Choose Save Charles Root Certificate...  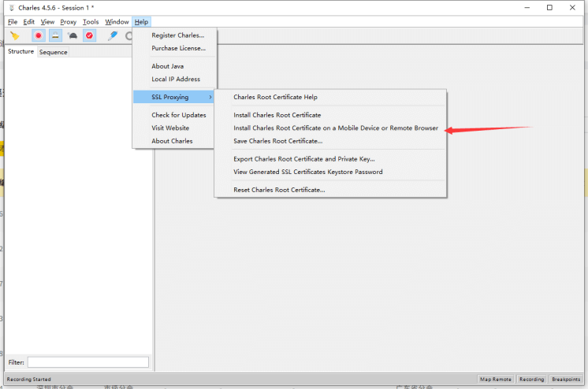[278, 141]
